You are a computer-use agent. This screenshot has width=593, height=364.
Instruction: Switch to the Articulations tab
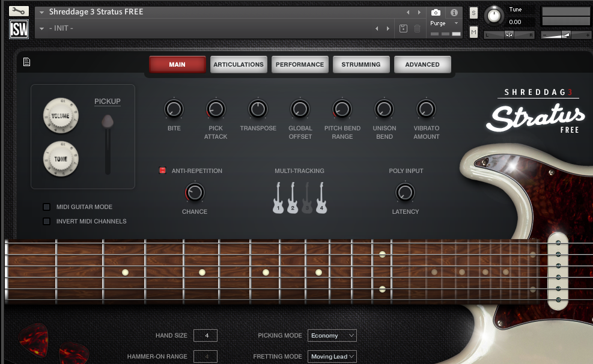[239, 65]
